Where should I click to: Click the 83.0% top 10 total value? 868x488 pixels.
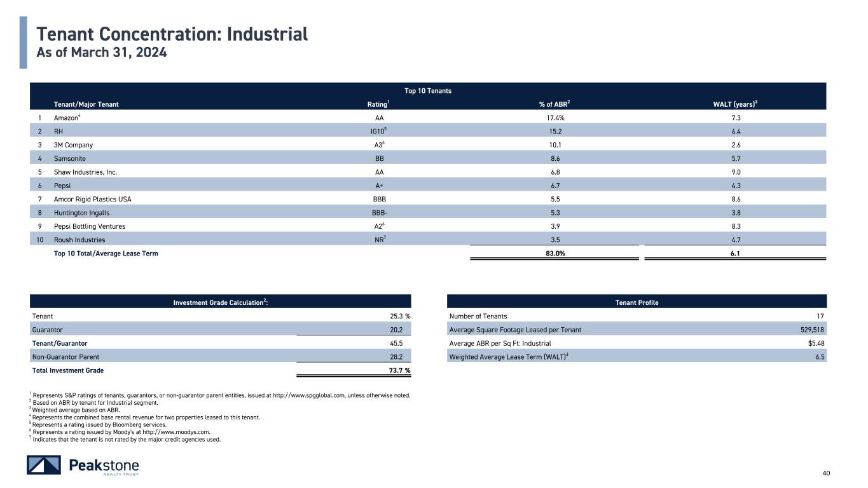coord(553,254)
